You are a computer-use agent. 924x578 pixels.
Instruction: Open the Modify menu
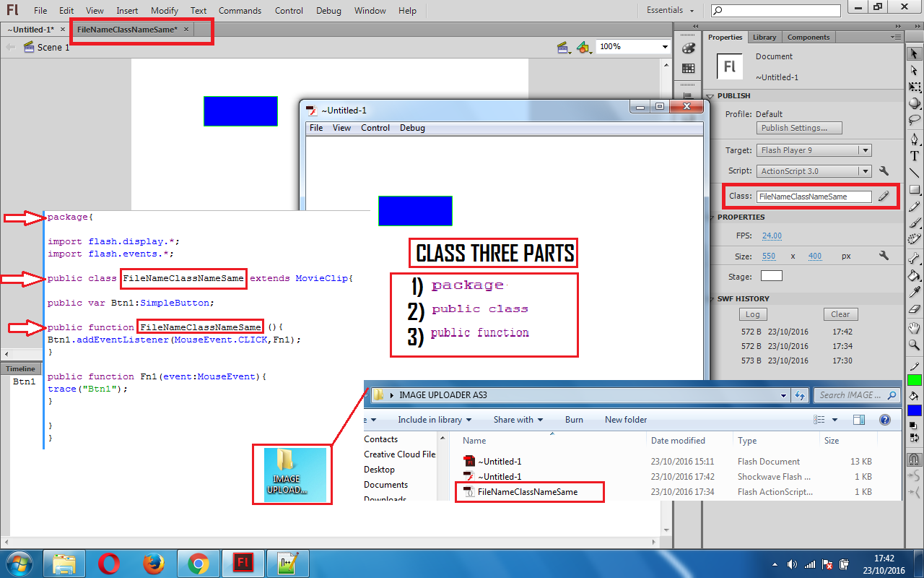coord(164,11)
